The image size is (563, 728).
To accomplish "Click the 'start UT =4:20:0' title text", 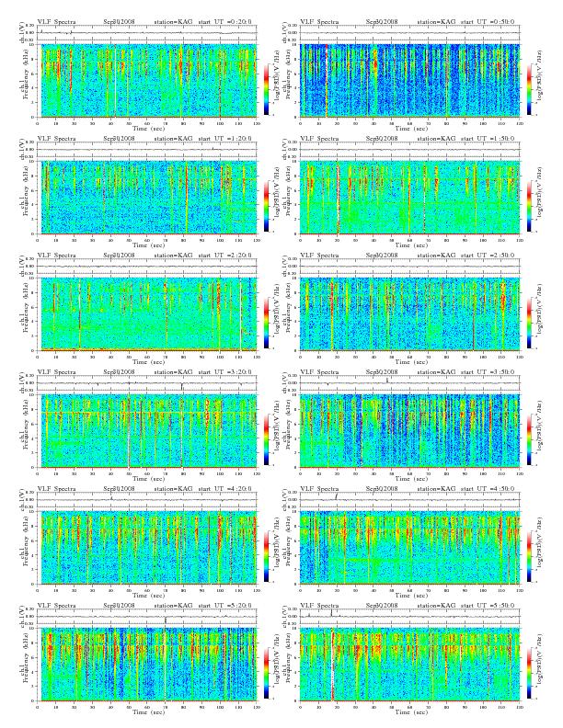I will click(225, 489).
